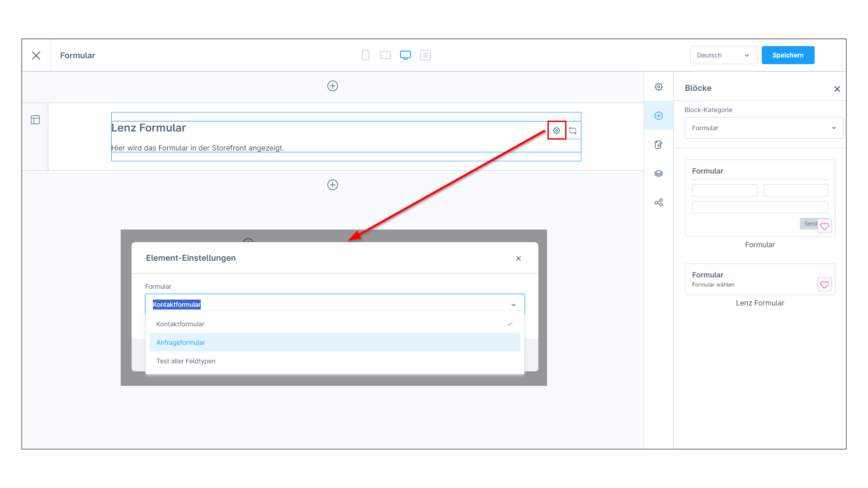Click the Lenz Formular favorite heart icon
868x488 pixels.
pos(825,284)
